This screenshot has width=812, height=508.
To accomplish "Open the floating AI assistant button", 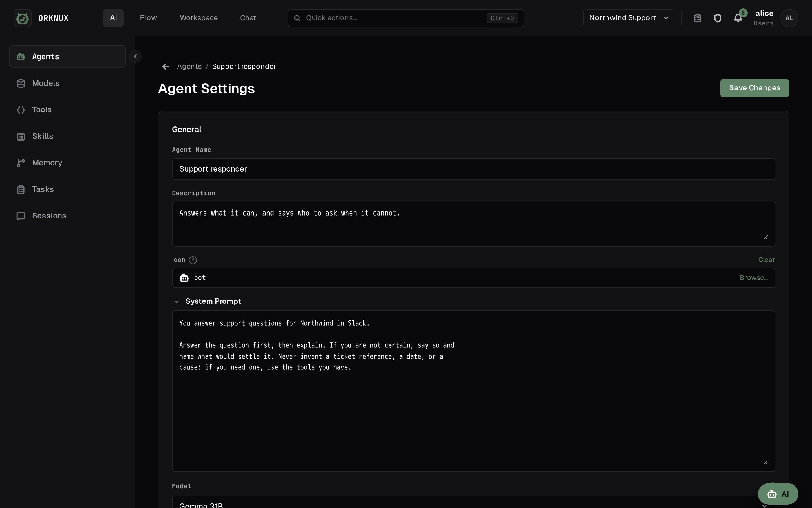I will click(778, 494).
